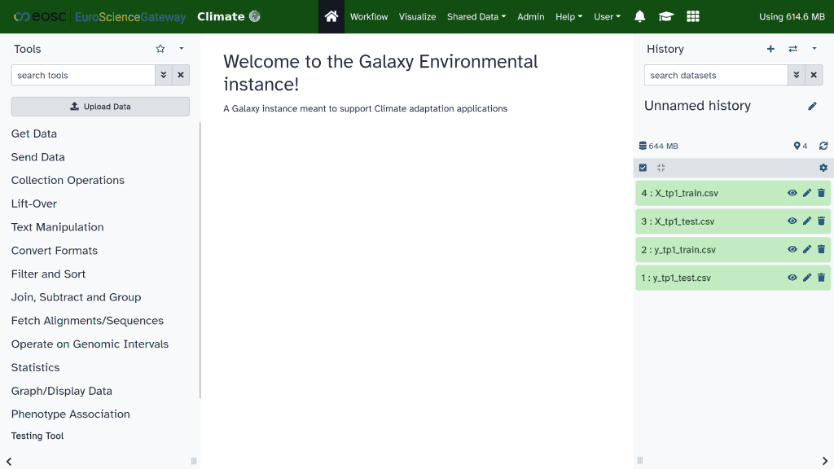Edit attributes of X_tp1_train.csv
The height and width of the screenshot is (470, 834).
tap(807, 193)
